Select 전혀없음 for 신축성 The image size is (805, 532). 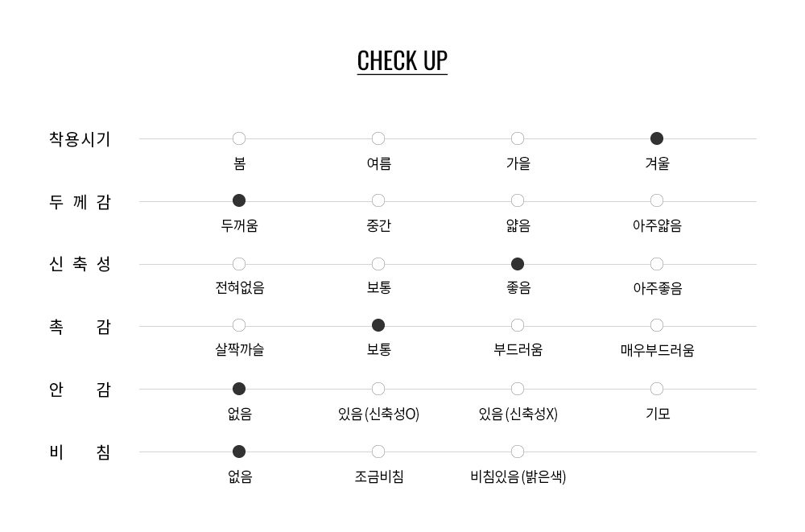239,264
